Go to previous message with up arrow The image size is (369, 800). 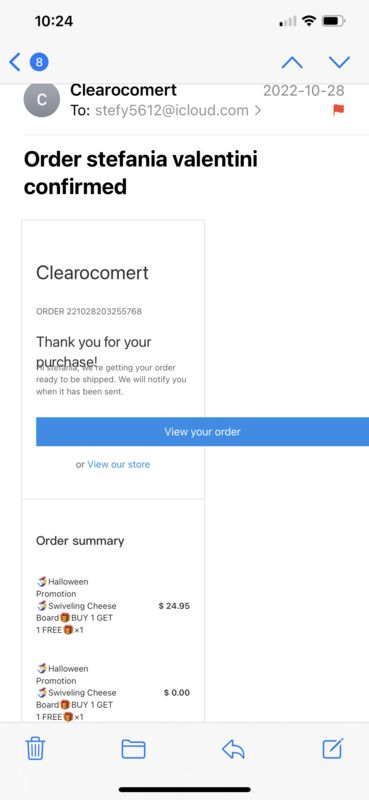[292, 62]
